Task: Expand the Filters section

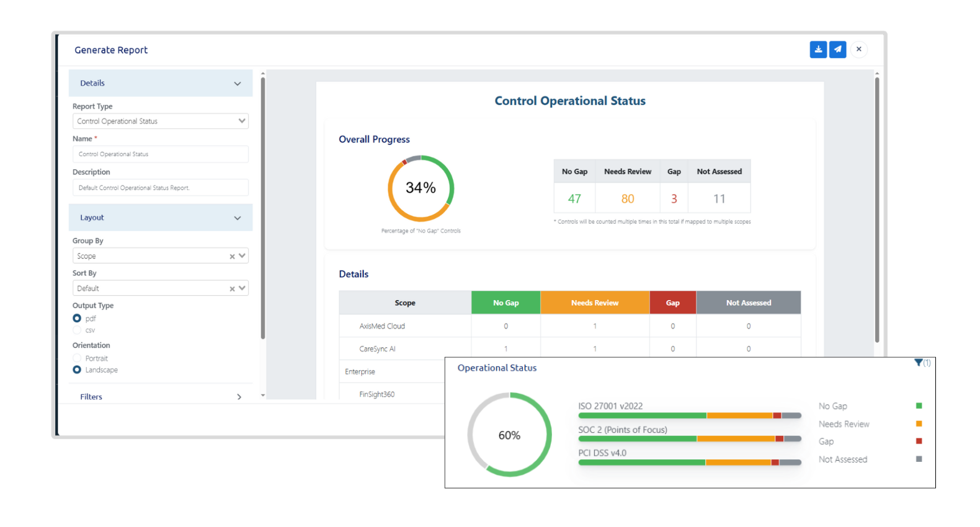Action: 161,397
